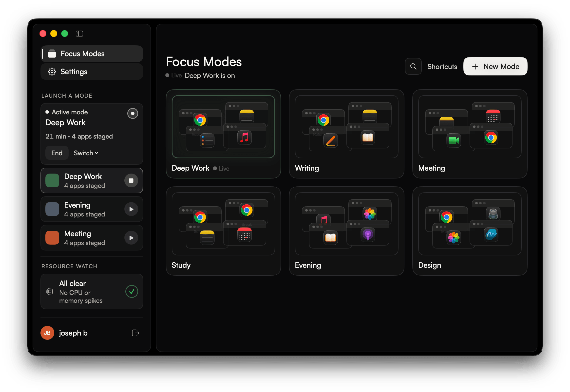Click the Active mode radio indicator
This screenshot has height=392, width=570.
[x=133, y=113]
